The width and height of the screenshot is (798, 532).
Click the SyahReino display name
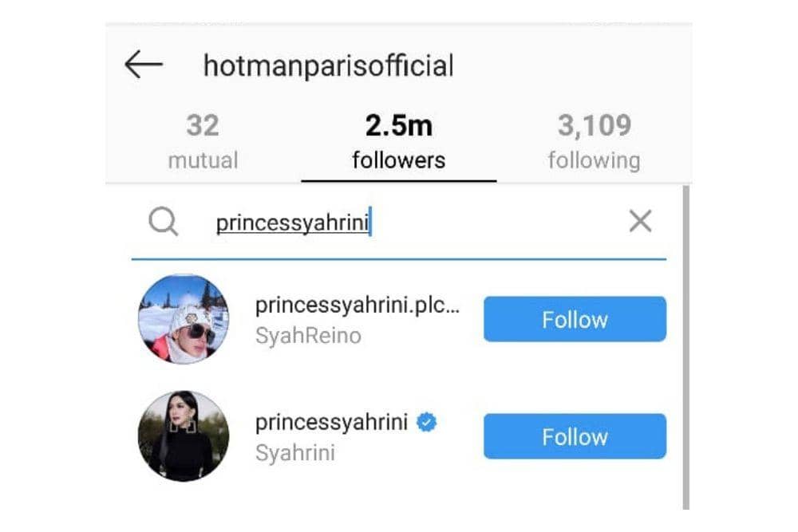pos(308,336)
